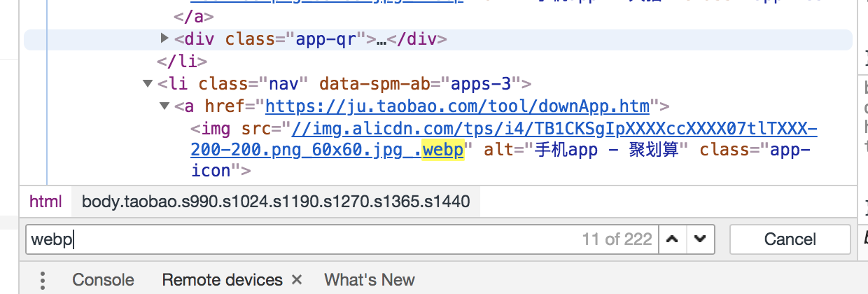
Task: Click the highlighted webp match text
Action: tap(443, 150)
